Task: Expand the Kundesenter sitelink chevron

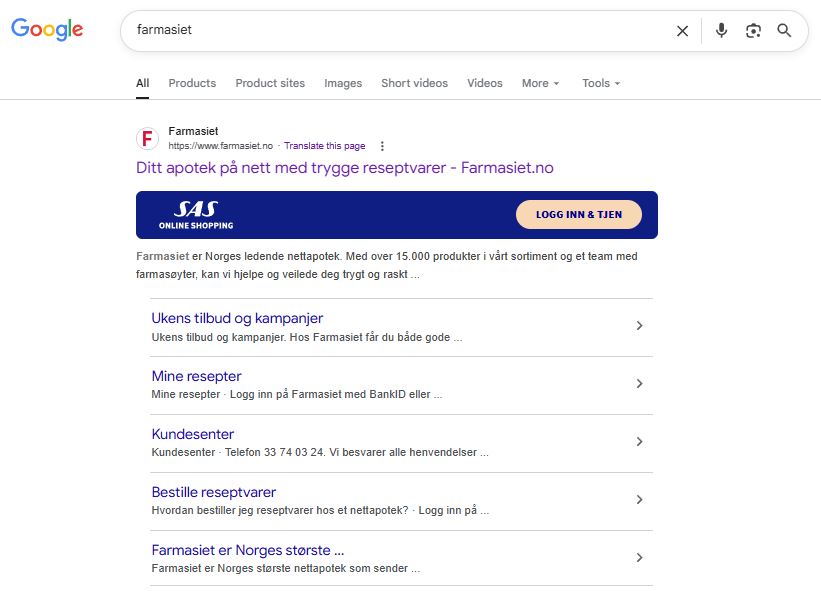Action: [x=639, y=441]
